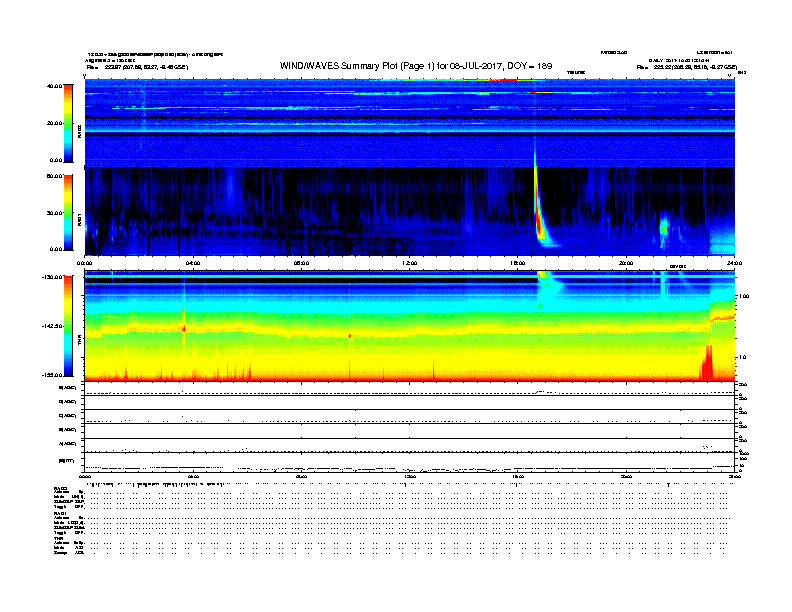Click the 24:00 tick under RAD1 spectrogram

[x=734, y=263]
